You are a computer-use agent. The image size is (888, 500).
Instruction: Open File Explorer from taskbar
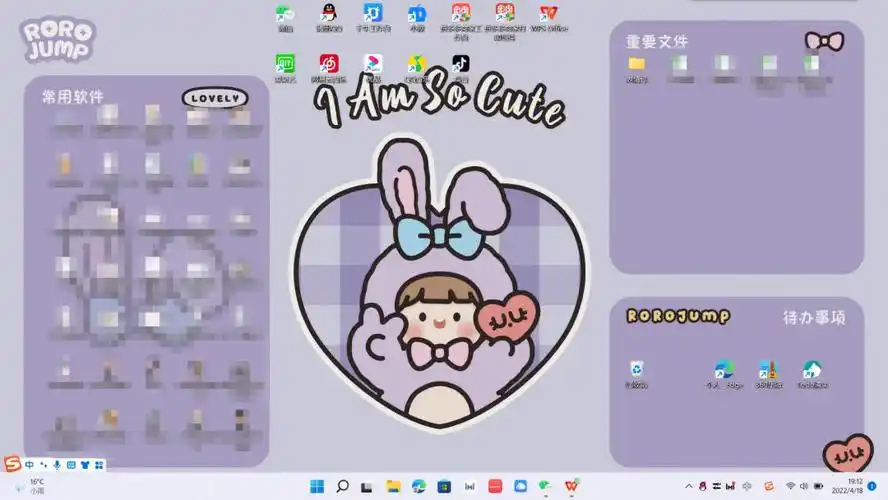tap(393, 486)
